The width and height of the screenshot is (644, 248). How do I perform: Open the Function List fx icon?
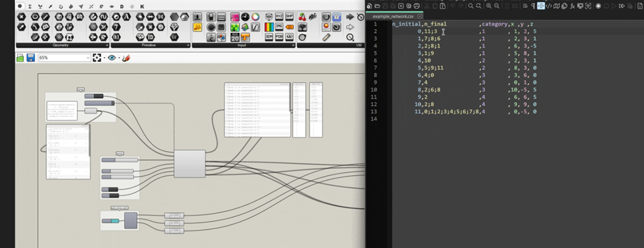click(x=572, y=6)
